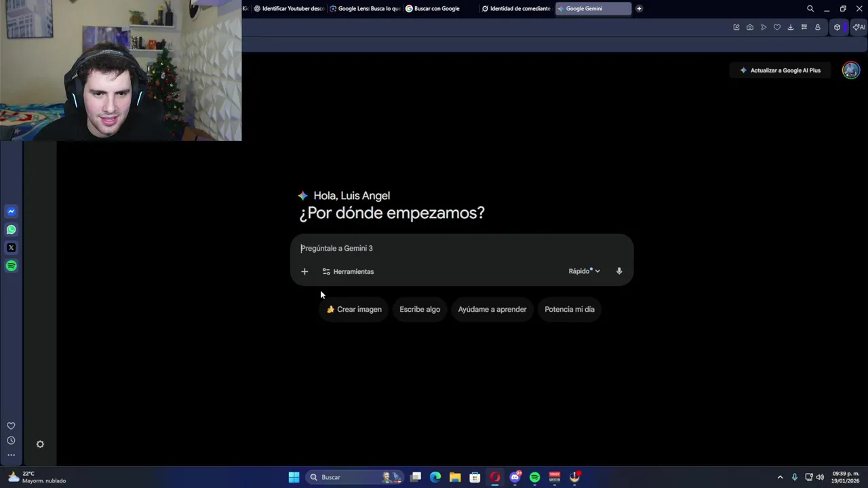Open Messenger in the Opera sidebar
868x488 pixels.
[x=11, y=211]
